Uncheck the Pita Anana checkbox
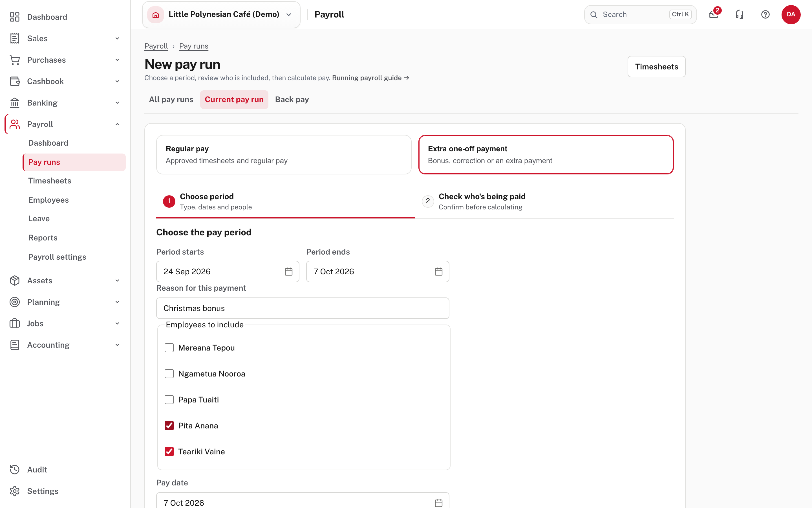The image size is (812, 508). (169, 426)
